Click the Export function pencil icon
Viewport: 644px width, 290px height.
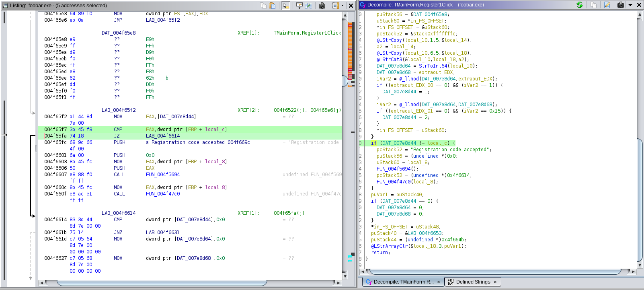point(607,5)
